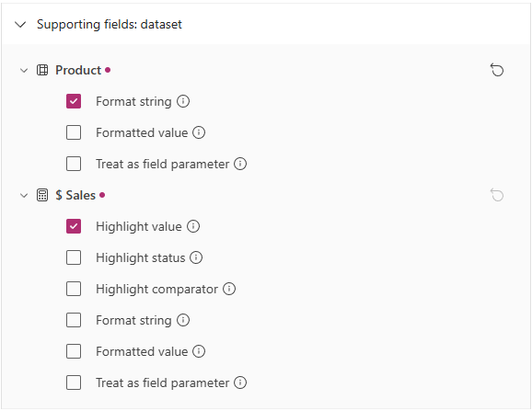Click the $ Sales calculator measure icon
Viewport: 532px width, 411px height.
(42, 195)
